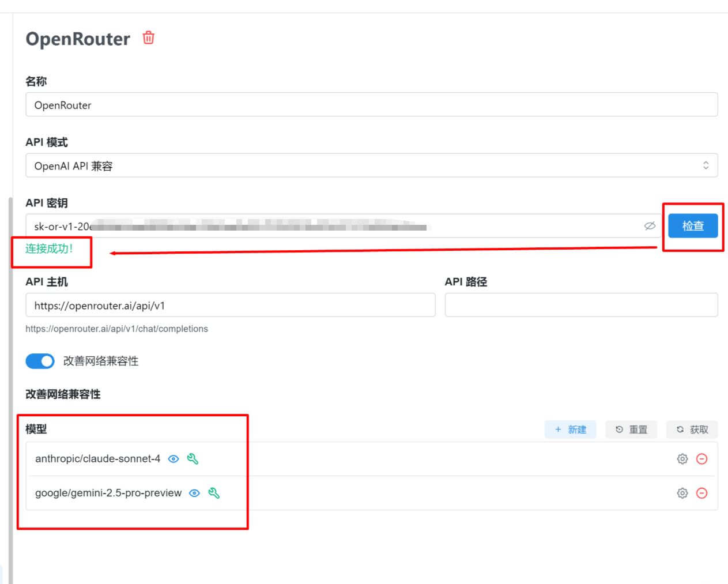This screenshot has height=584, width=728.
Task: Open the API 模式 dropdown
Action: click(372, 165)
